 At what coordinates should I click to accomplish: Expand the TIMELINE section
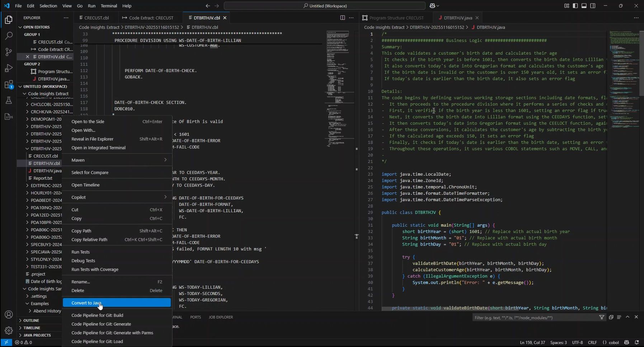32,328
